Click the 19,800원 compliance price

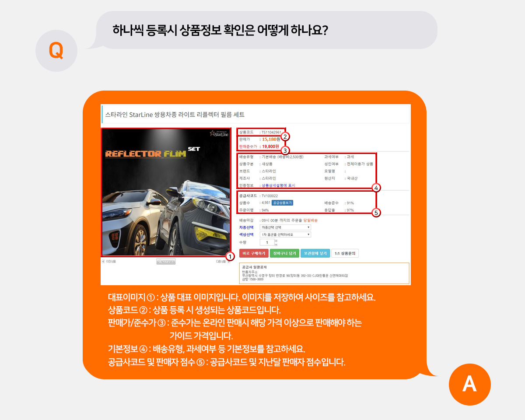[270, 147]
